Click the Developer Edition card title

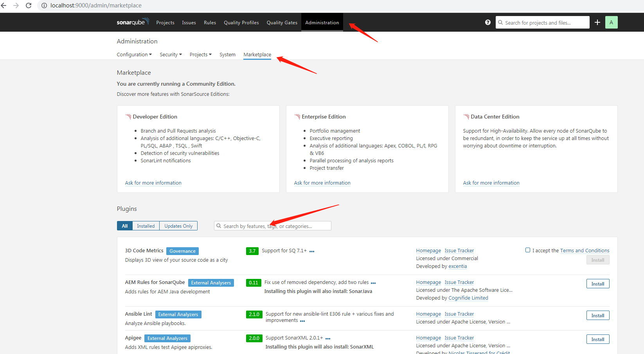coord(155,117)
